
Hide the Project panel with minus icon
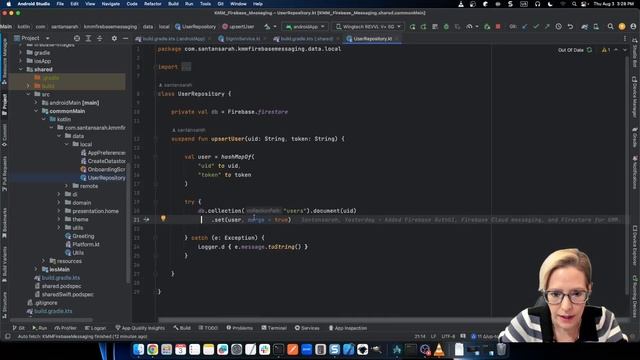125,38
